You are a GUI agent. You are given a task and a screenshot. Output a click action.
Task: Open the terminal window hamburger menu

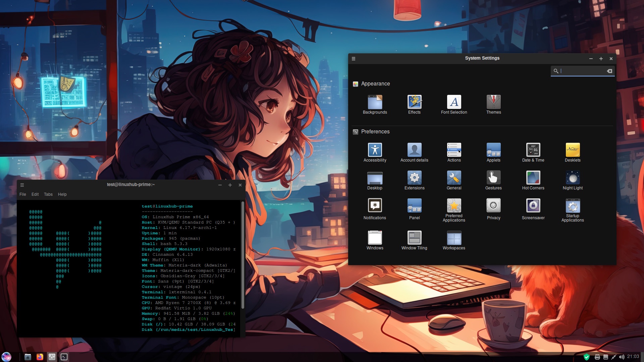tap(22, 185)
